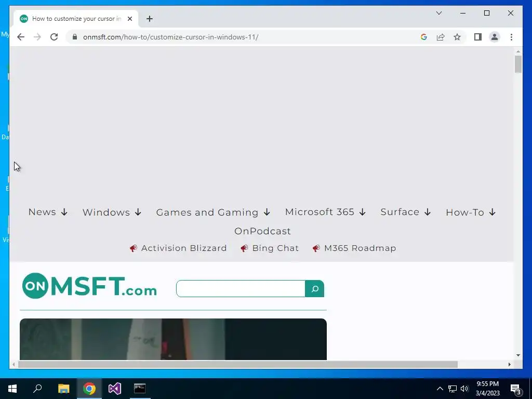Click the scroll right arrow at the bottom
The image size is (532, 399).
pos(509,364)
